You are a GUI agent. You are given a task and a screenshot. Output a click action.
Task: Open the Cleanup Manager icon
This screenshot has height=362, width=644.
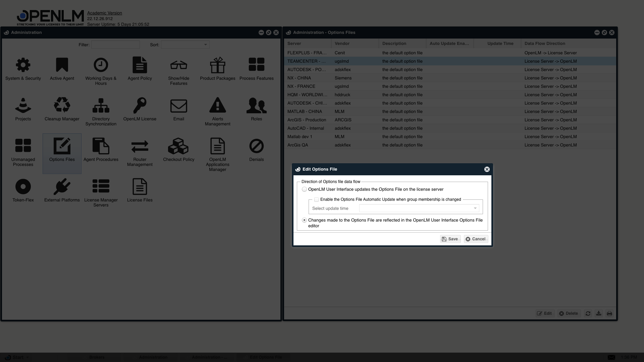tap(62, 105)
